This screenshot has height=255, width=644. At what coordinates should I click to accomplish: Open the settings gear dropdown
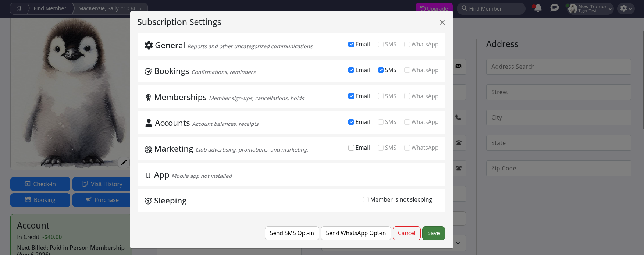[626, 8]
